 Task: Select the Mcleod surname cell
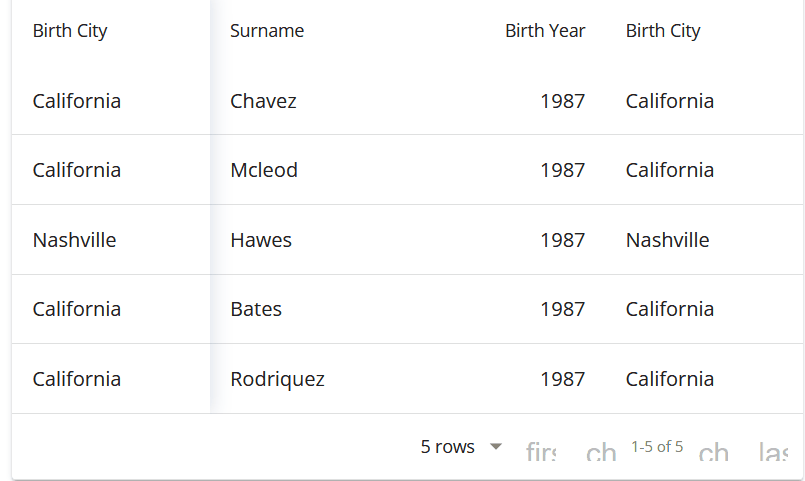point(264,170)
